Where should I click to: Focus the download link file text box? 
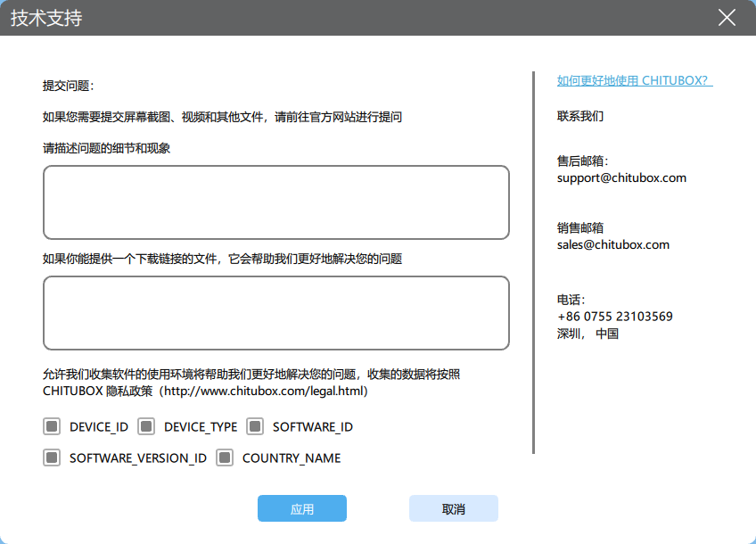click(x=275, y=313)
